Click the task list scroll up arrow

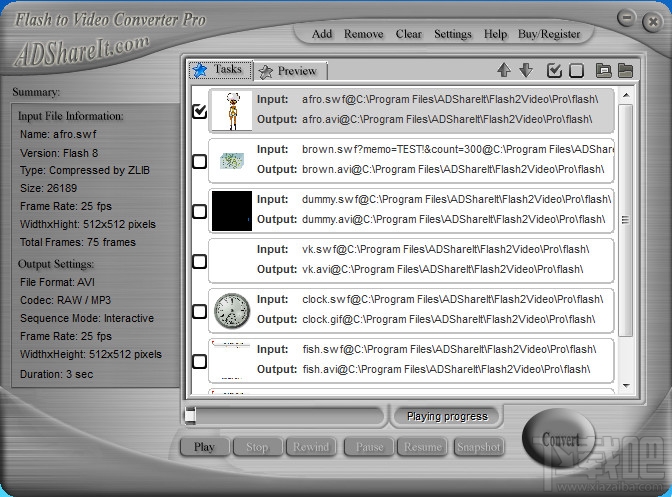[x=626, y=95]
